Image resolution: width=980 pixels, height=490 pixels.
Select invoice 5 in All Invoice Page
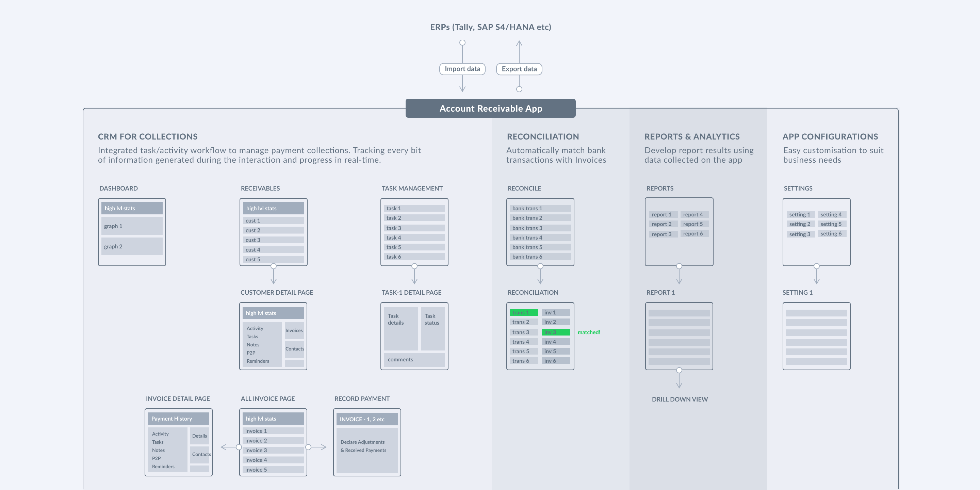[273, 470]
